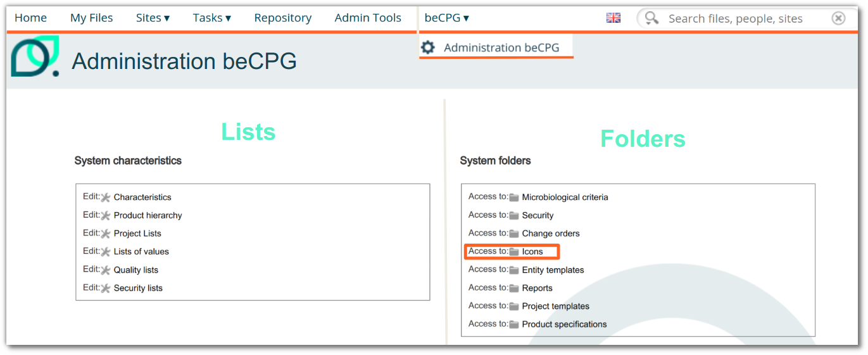Viewport: 868px width, 355px height.
Task: Click the magnifier search icon
Action: pyautogui.click(x=651, y=18)
